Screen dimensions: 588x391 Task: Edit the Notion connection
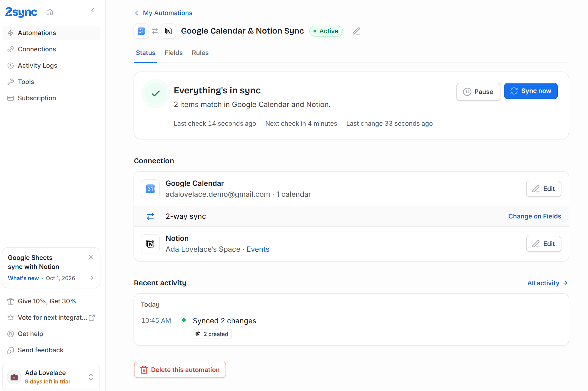tap(544, 244)
